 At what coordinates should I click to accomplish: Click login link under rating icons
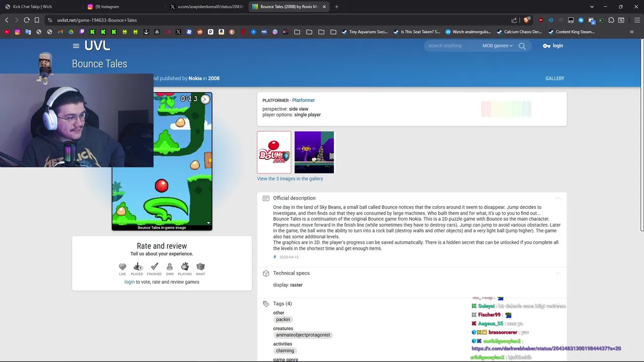coord(129,282)
